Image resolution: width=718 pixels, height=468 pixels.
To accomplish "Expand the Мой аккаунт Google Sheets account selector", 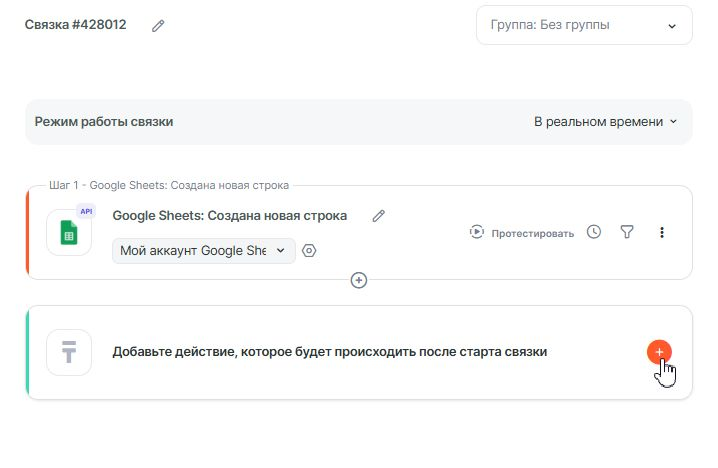I will point(204,250).
